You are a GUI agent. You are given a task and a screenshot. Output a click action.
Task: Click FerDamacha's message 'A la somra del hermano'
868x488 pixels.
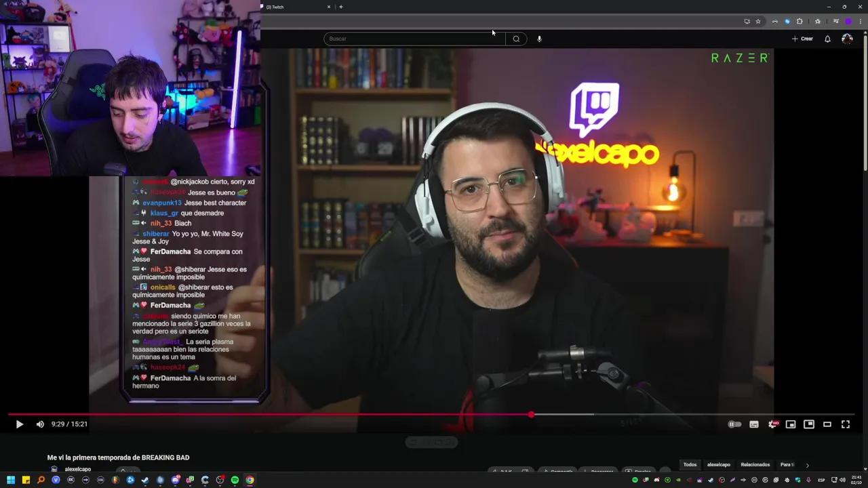pyautogui.click(x=184, y=382)
